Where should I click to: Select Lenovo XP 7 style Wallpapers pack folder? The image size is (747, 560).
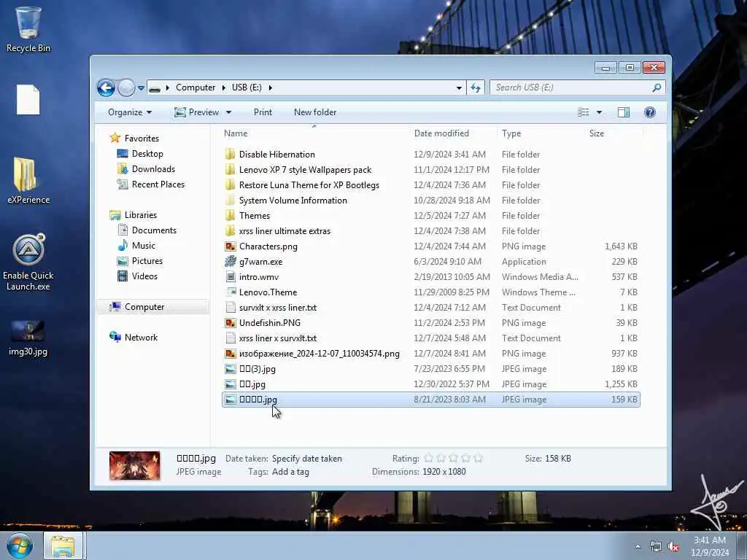[305, 169]
